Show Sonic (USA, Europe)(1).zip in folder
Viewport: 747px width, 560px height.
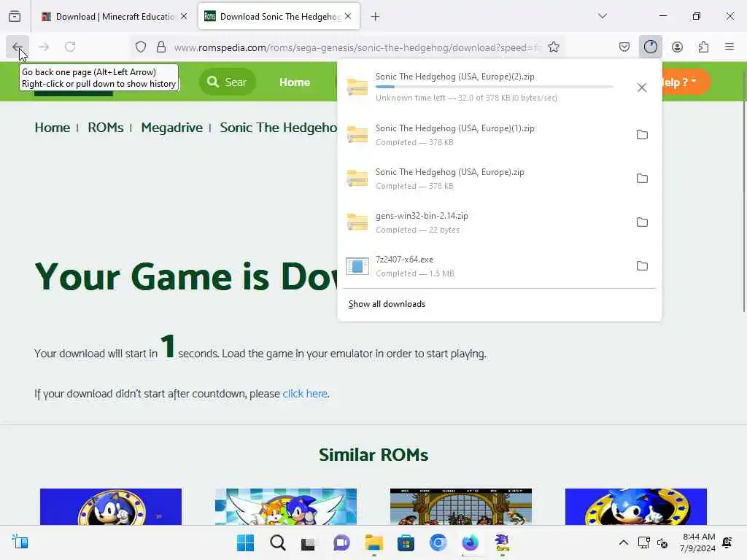coord(642,135)
